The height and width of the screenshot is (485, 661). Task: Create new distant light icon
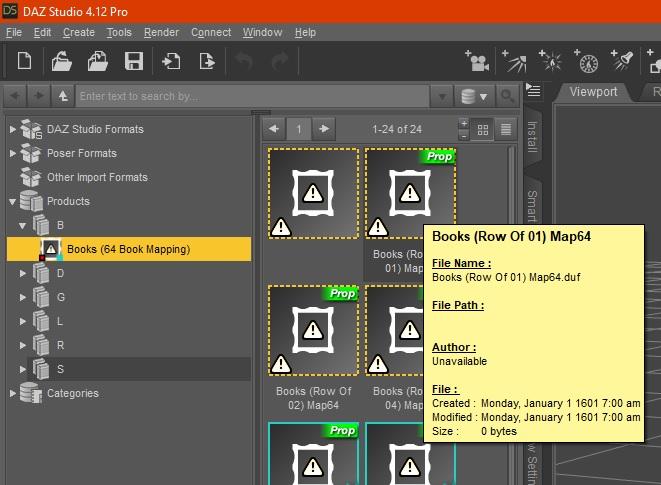tap(514, 61)
